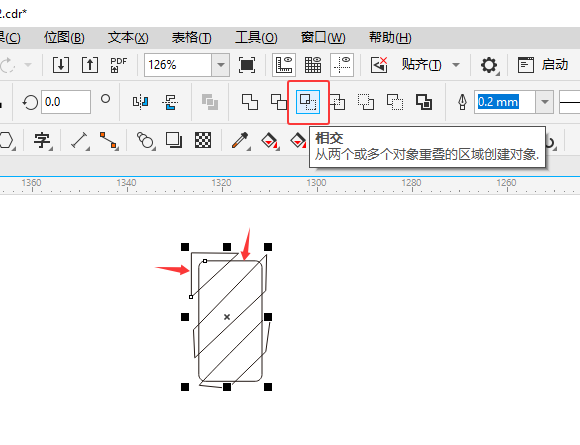Toggle the Show Guidelines button
This screenshot has height=445, width=580.
[x=342, y=65]
